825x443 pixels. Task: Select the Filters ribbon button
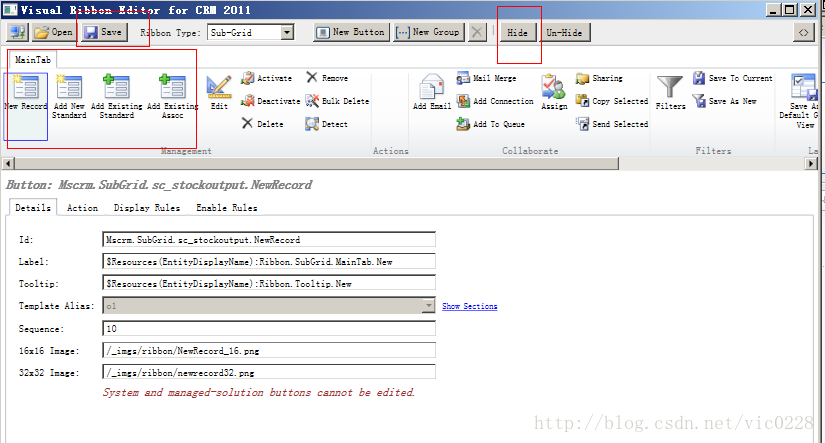click(670, 93)
